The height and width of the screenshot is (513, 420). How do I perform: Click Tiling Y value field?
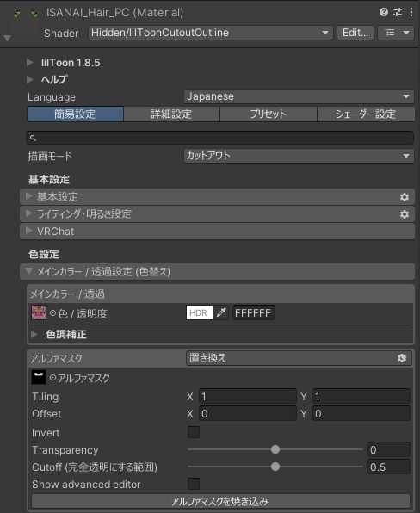(361, 397)
